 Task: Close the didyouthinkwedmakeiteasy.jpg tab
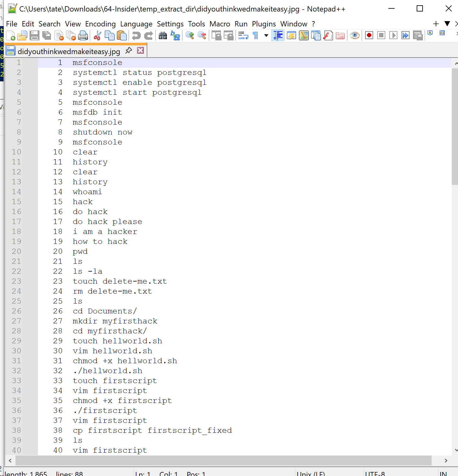140,51
